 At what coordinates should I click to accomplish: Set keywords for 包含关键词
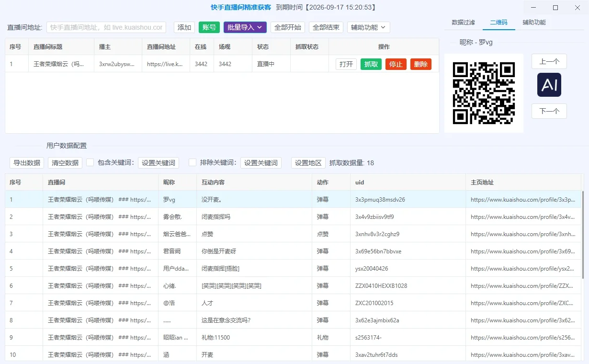(x=159, y=163)
